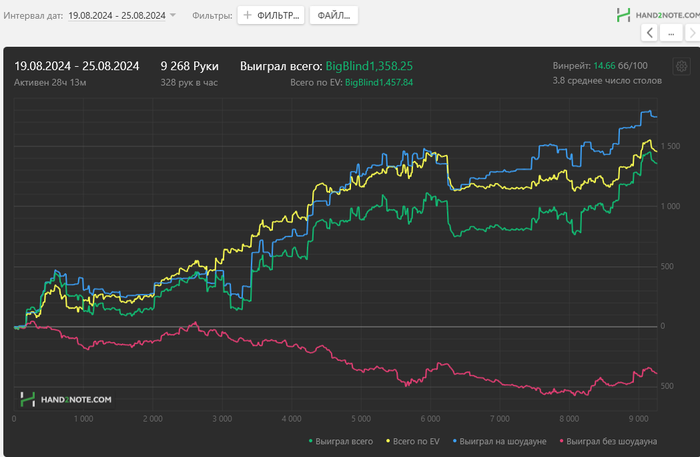Click the EV total BigBlind value
700x457 pixels.
[378, 82]
